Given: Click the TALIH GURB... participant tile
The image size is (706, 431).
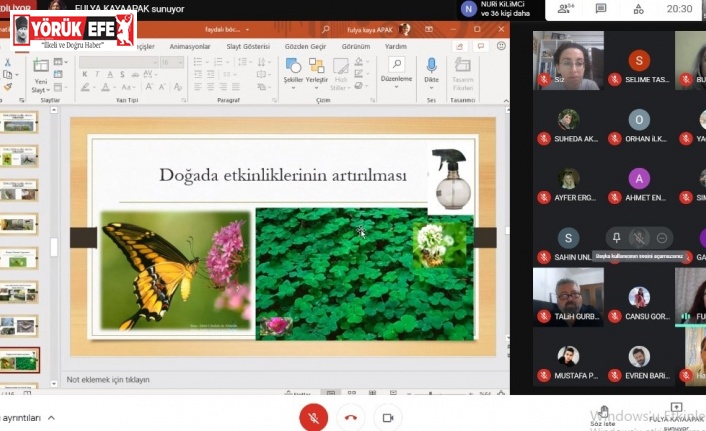Looking at the screenshot, I should [x=568, y=297].
